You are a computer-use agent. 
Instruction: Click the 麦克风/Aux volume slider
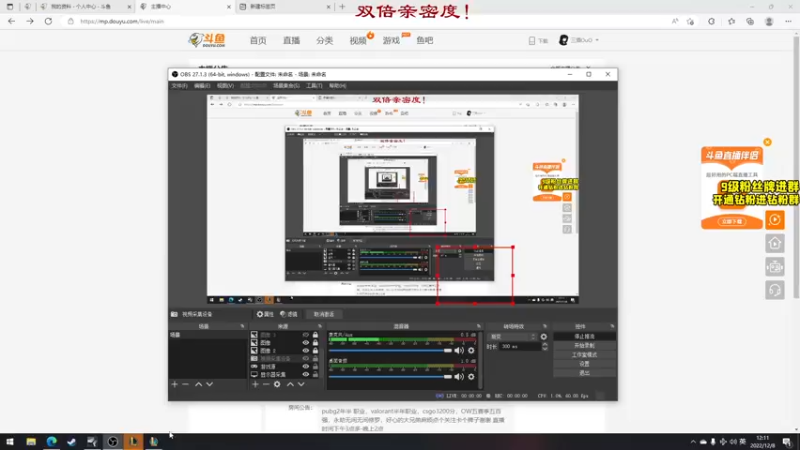(390, 351)
